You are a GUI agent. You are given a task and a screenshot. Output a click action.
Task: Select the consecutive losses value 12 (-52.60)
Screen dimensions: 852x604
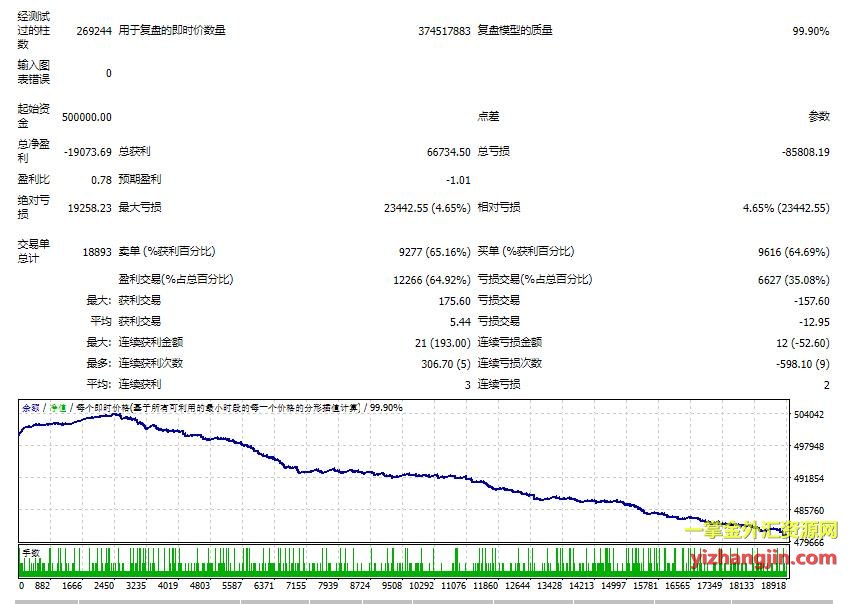click(x=803, y=343)
